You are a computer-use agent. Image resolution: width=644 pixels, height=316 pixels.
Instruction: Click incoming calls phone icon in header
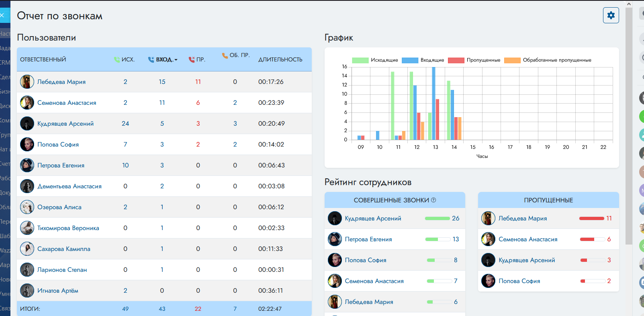pyautogui.click(x=151, y=59)
